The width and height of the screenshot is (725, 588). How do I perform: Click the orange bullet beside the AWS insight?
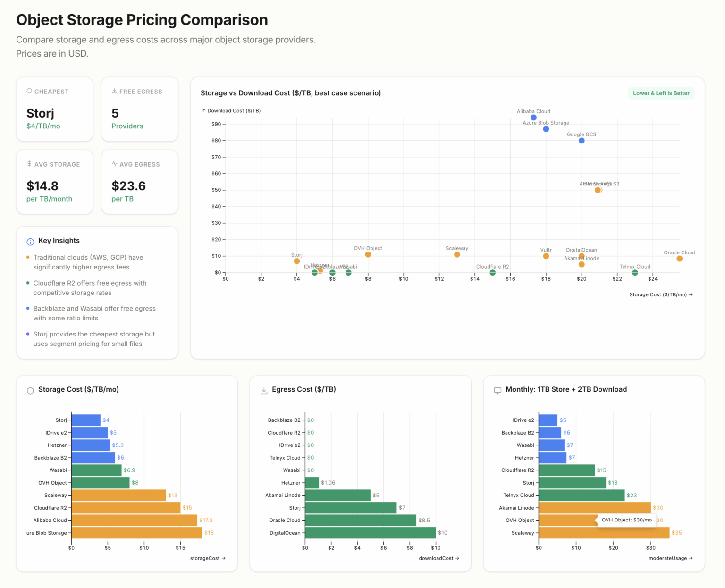(x=28, y=258)
